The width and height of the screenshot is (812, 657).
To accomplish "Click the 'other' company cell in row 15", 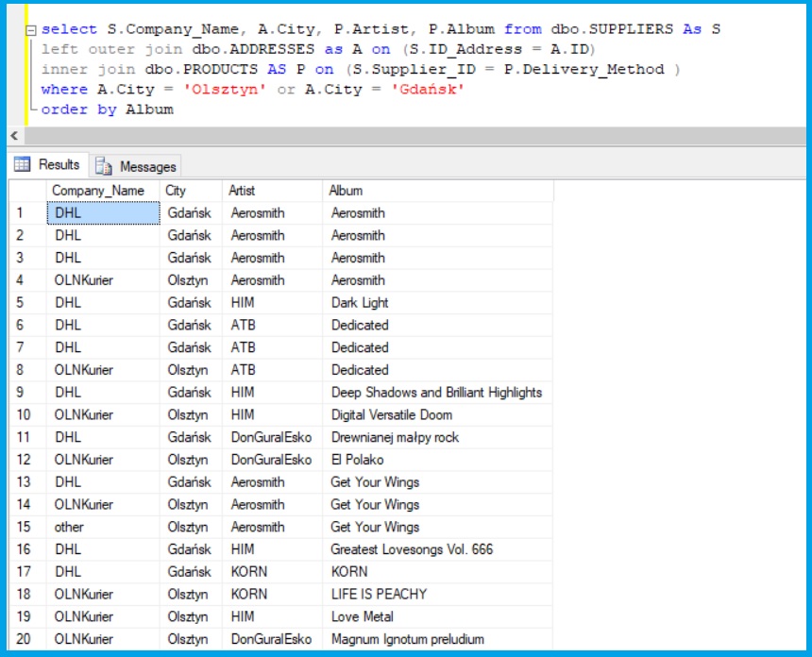I will point(69,527).
